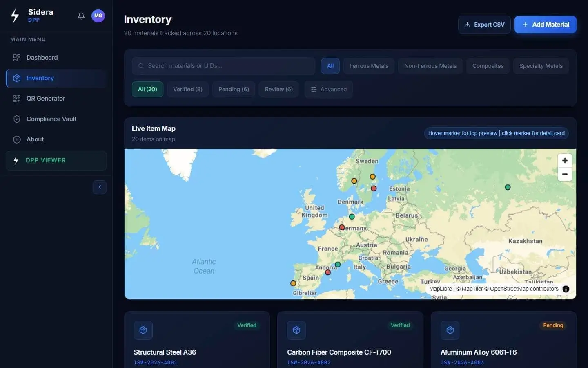Click the Dashboard grid icon
Viewport: 588px width, 368px height.
coord(17,58)
